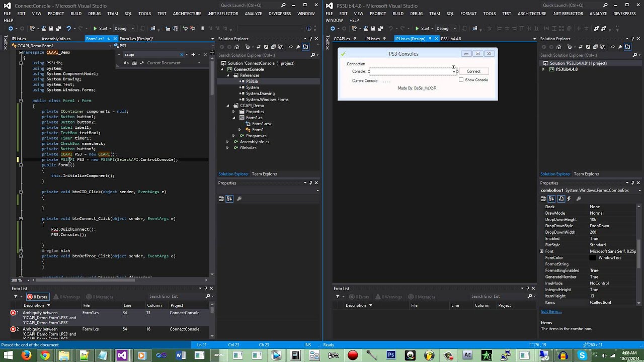Screen dimensions: 644x362
Task: Click Edit Items link in Properties panel
Action: [551, 312]
